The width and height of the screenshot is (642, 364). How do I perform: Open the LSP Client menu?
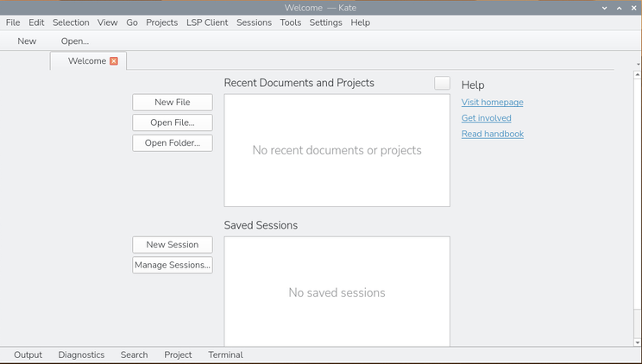[207, 22]
